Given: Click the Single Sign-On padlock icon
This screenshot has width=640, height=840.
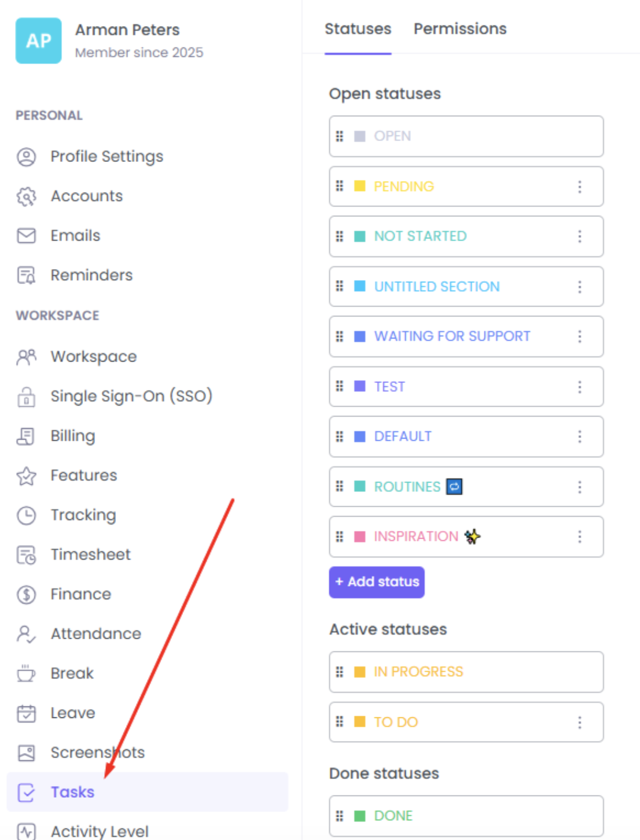Looking at the screenshot, I should pos(27,396).
